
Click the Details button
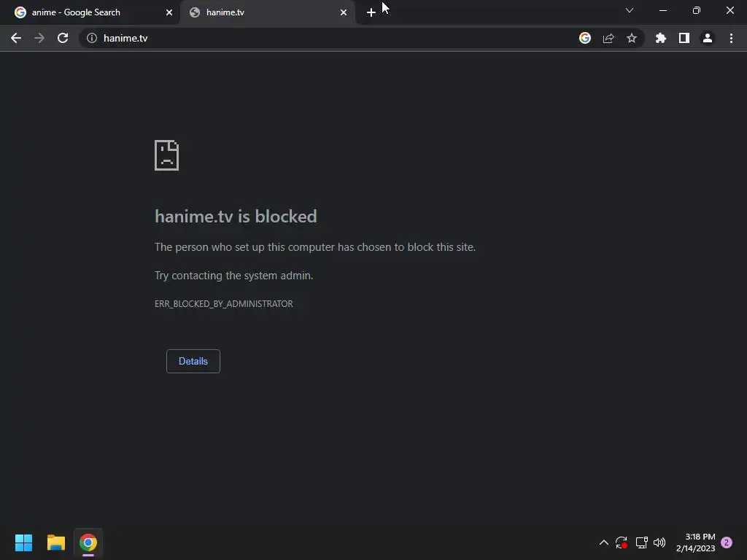point(193,361)
